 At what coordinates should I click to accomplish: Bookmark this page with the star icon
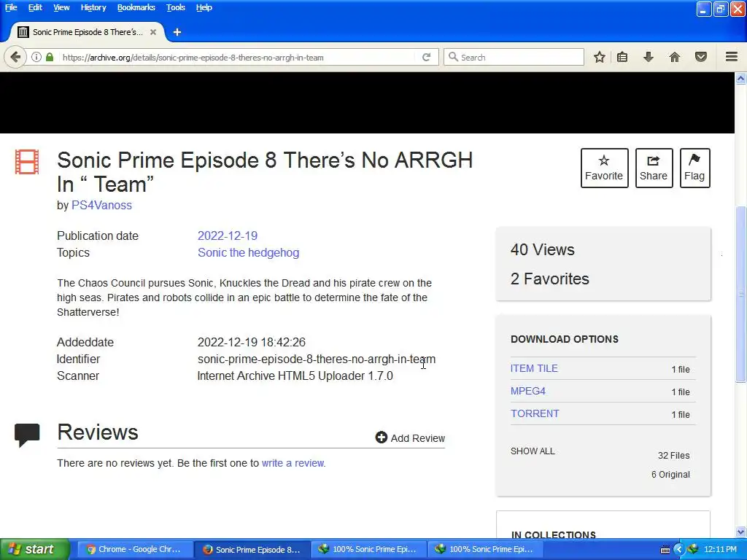(600, 57)
